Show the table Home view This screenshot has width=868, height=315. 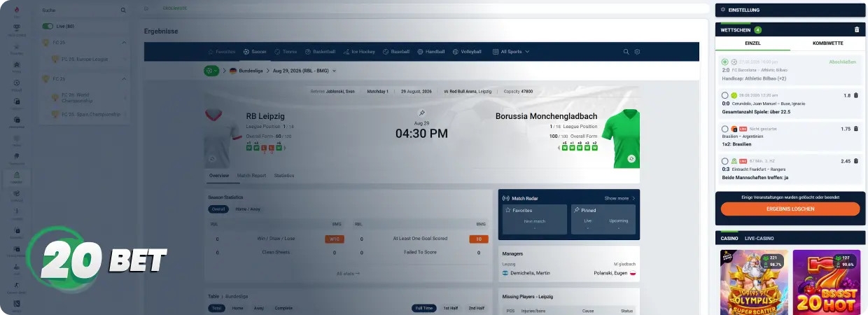pyautogui.click(x=237, y=308)
